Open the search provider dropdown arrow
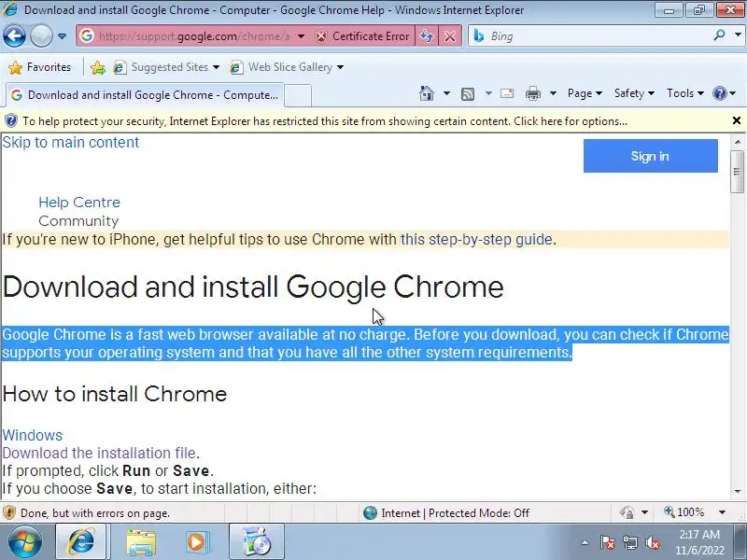Screen dimensions: 747x560 point(738,35)
